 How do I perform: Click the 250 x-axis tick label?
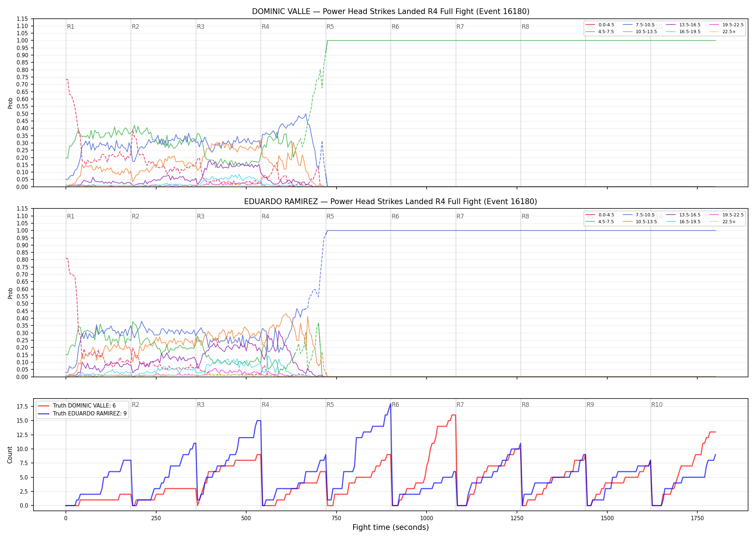click(x=156, y=518)
